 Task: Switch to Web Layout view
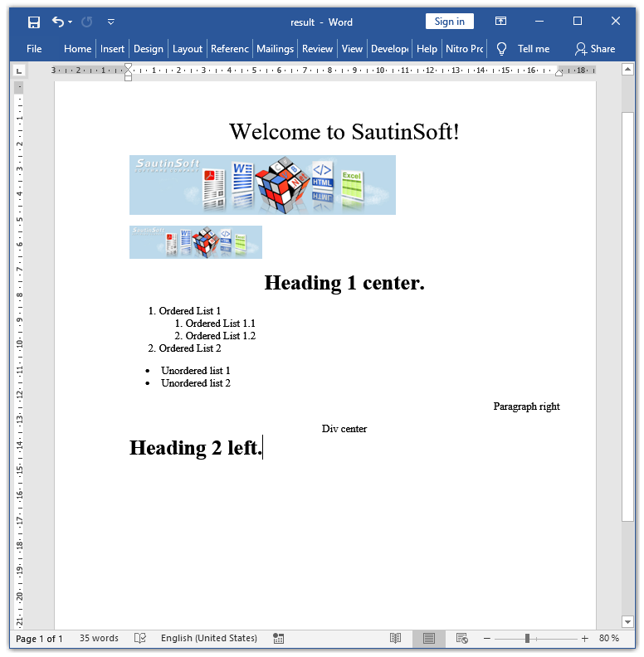(x=462, y=639)
